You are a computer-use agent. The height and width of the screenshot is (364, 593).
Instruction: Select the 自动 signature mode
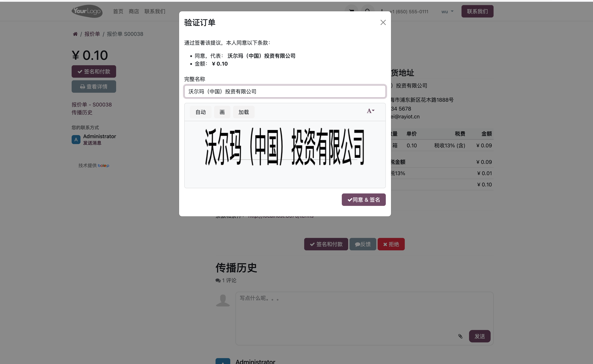click(200, 112)
